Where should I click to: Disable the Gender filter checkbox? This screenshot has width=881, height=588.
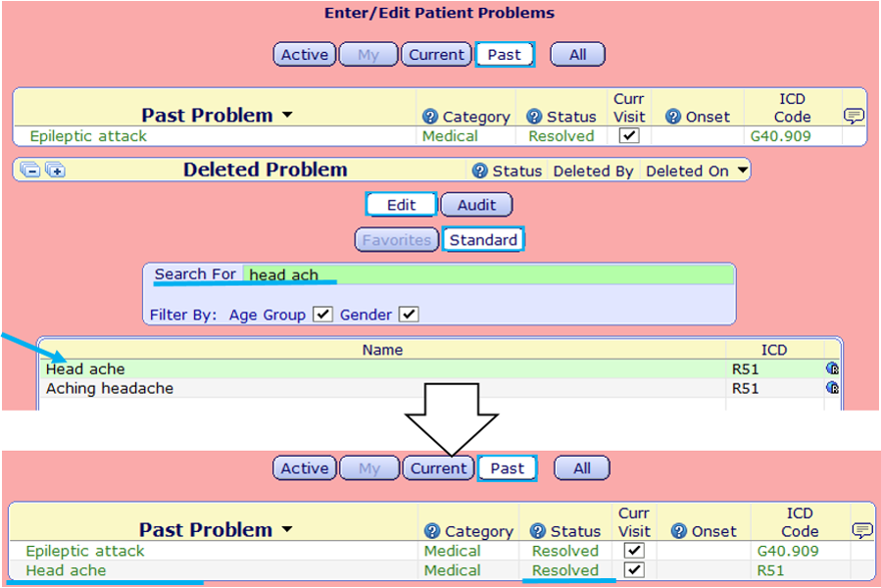point(407,314)
